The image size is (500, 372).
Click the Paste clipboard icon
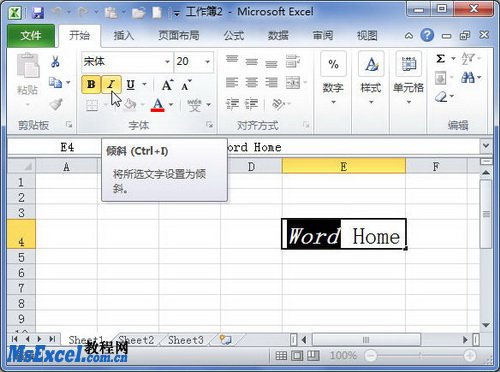pyautogui.click(x=28, y=66)
